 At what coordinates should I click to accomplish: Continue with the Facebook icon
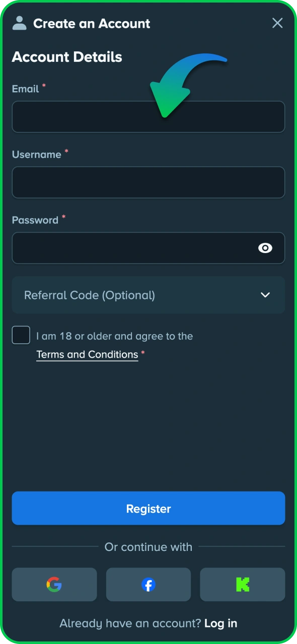click(x=148, y=584)
